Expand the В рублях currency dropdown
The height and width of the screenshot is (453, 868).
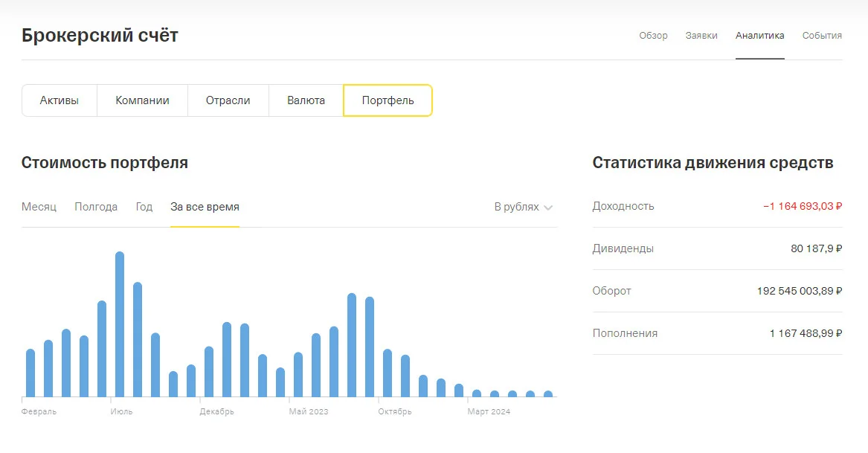coord(523,207)
